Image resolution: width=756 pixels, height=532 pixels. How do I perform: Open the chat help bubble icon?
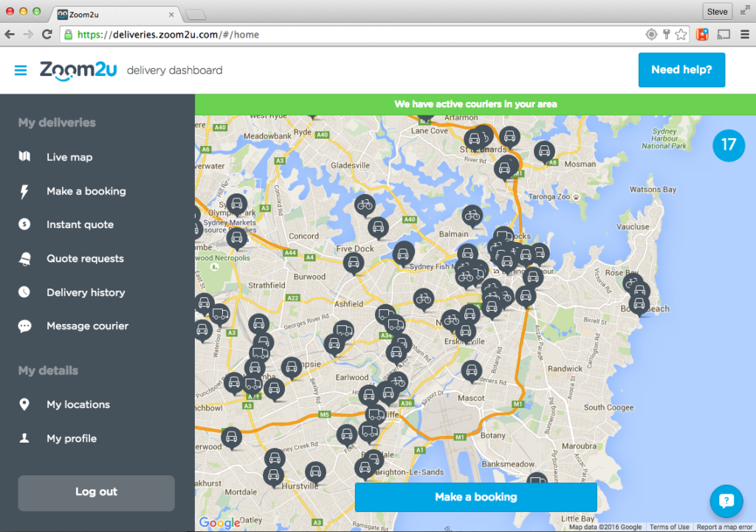(726, 501)
